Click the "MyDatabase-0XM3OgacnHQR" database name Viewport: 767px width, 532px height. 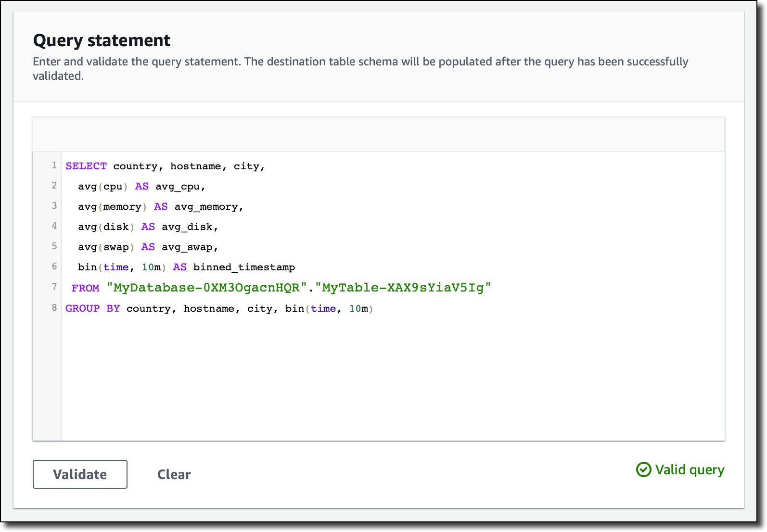point(207,288)
